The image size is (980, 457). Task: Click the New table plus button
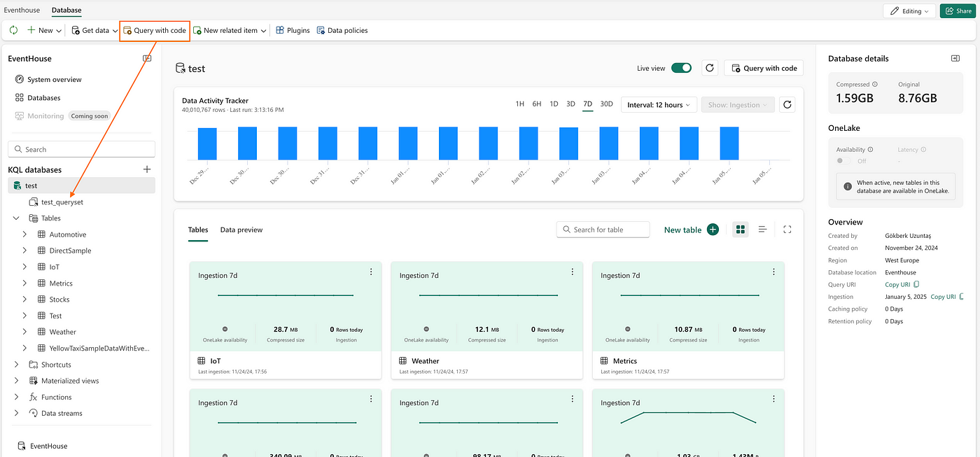tap(713, 230)
